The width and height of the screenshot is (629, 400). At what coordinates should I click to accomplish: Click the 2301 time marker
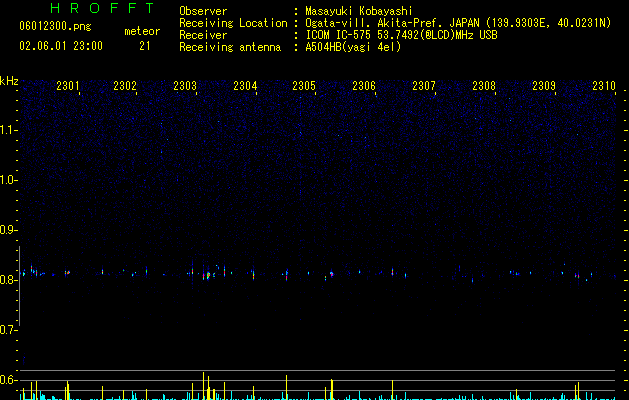click(x=68, y=86)
